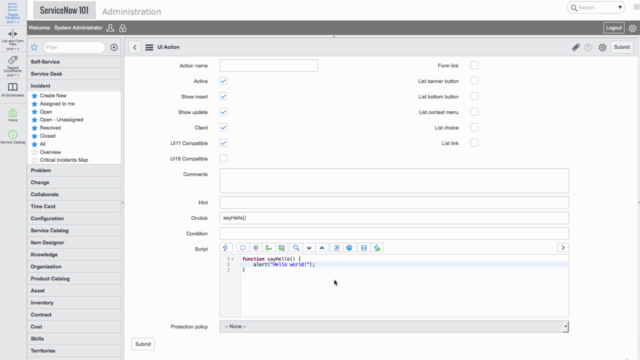Click the format code script icon
The image size is (640, 360).
point(256,248)
